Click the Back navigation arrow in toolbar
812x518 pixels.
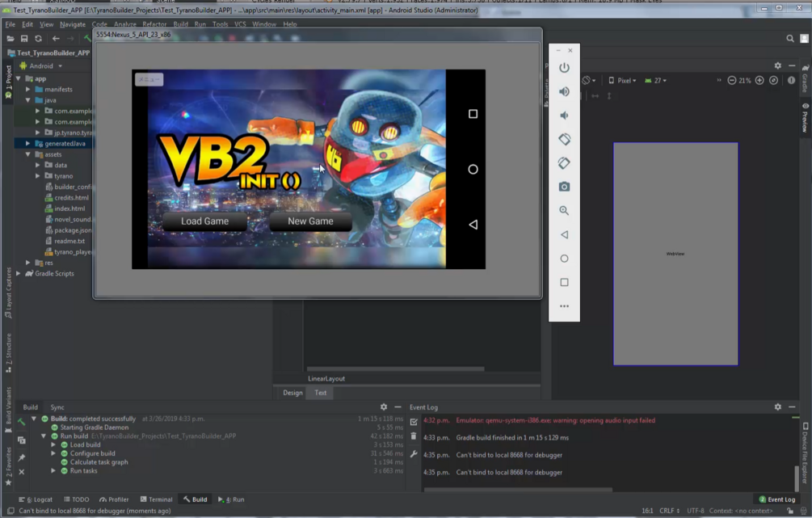[56, 38]
